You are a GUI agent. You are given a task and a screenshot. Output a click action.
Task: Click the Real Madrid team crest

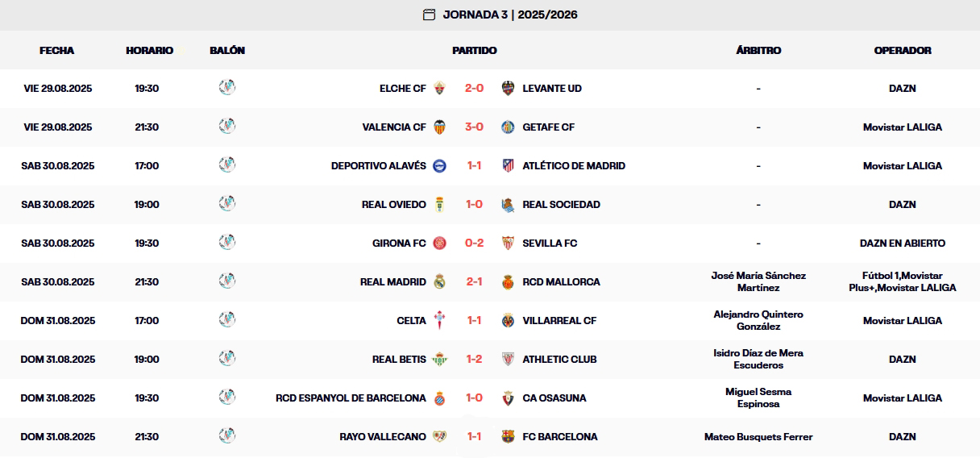pyautogui.click(x=439, y=281)
